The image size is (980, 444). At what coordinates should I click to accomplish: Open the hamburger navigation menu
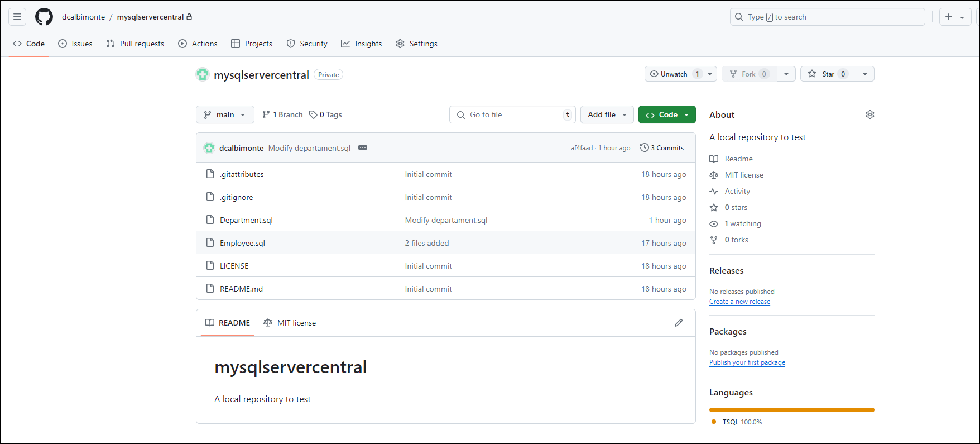click(17, 17)
